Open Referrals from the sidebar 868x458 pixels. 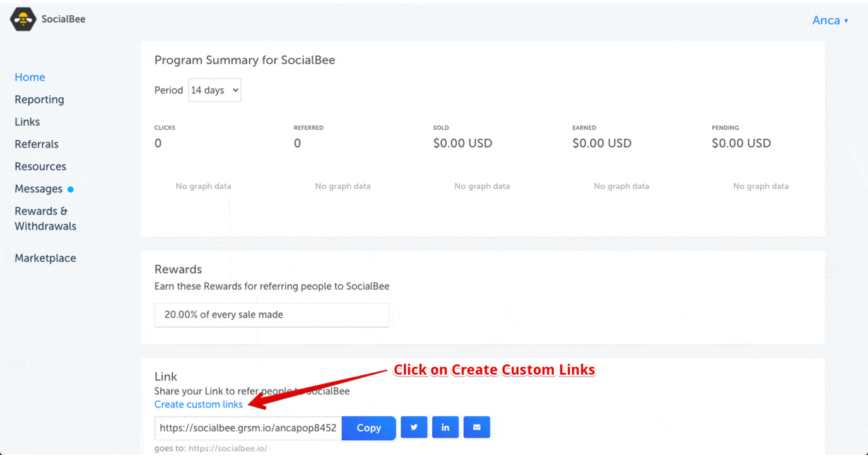[x=37, y=144]
